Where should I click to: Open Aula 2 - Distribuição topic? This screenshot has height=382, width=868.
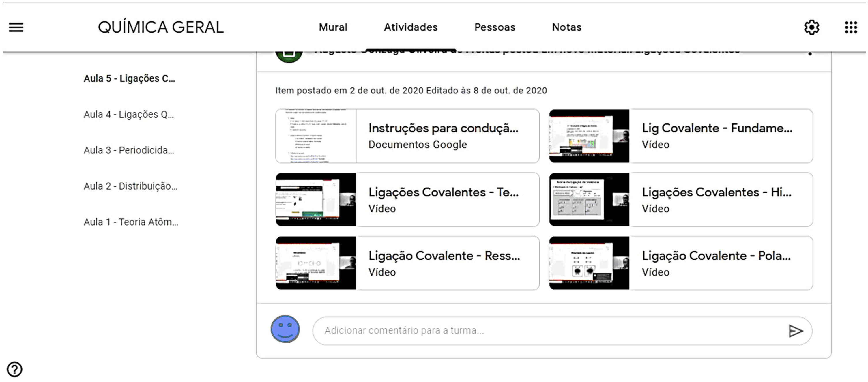coord(130,186)
